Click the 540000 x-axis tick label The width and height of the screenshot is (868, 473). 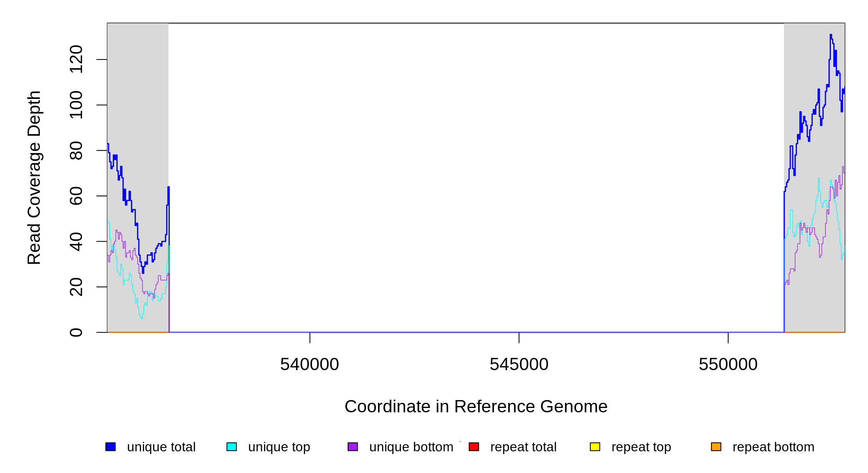pyautogui.click(x=309, y=364)
